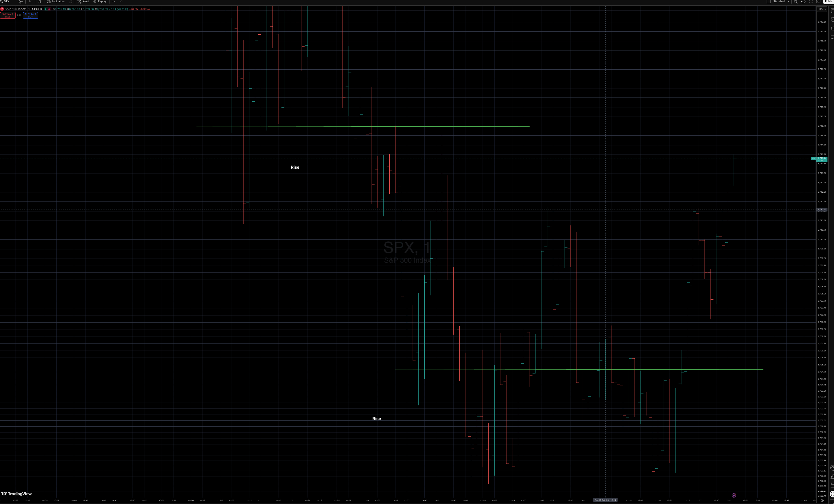Take a chart snapshot with camera icon

point(818,2)
